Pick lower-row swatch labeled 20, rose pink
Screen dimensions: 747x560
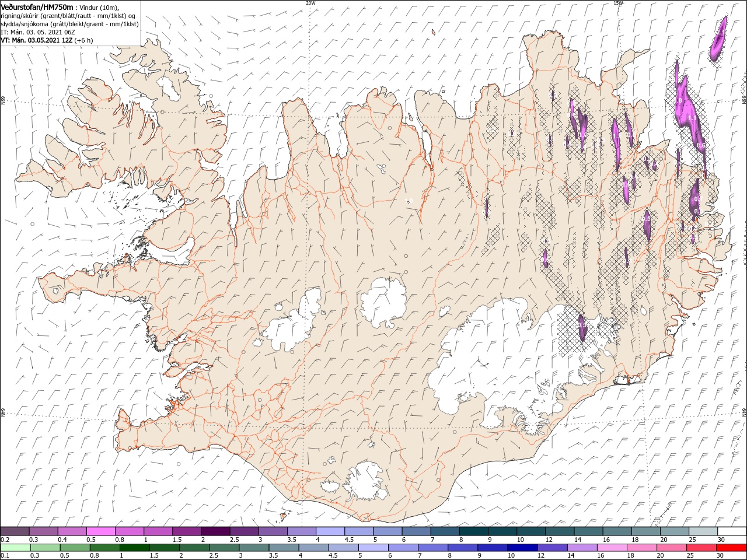(x=671, y=548)
